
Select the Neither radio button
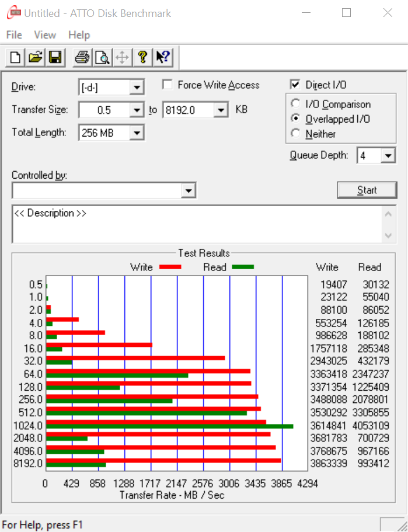pos(295,133)
